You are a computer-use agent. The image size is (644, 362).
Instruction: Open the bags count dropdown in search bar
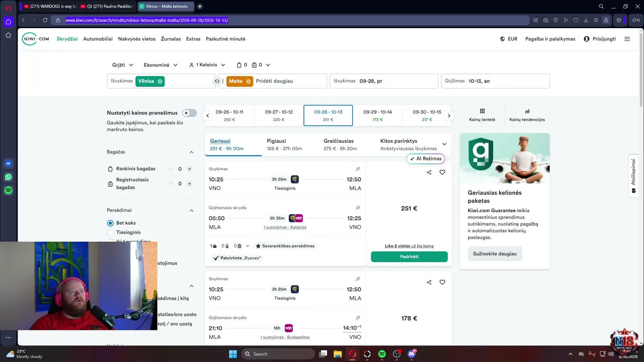[x=254, y=65]
